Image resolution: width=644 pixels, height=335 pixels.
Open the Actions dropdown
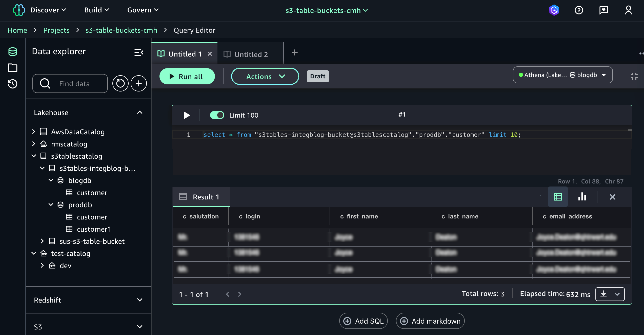click(265, 76)
